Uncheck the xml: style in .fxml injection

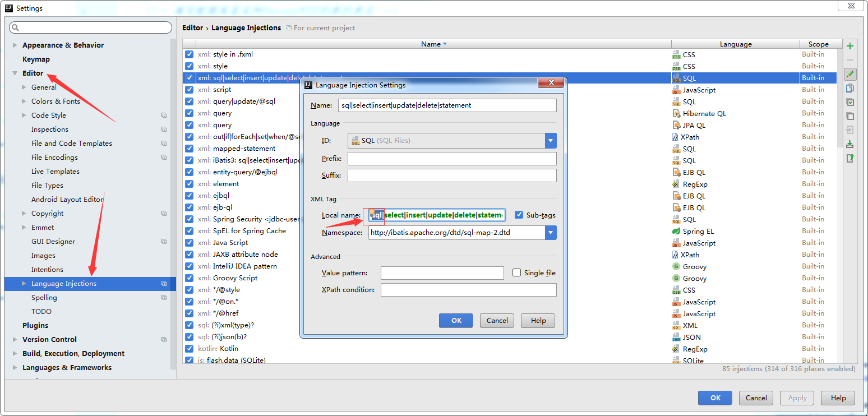click(189, 54)
